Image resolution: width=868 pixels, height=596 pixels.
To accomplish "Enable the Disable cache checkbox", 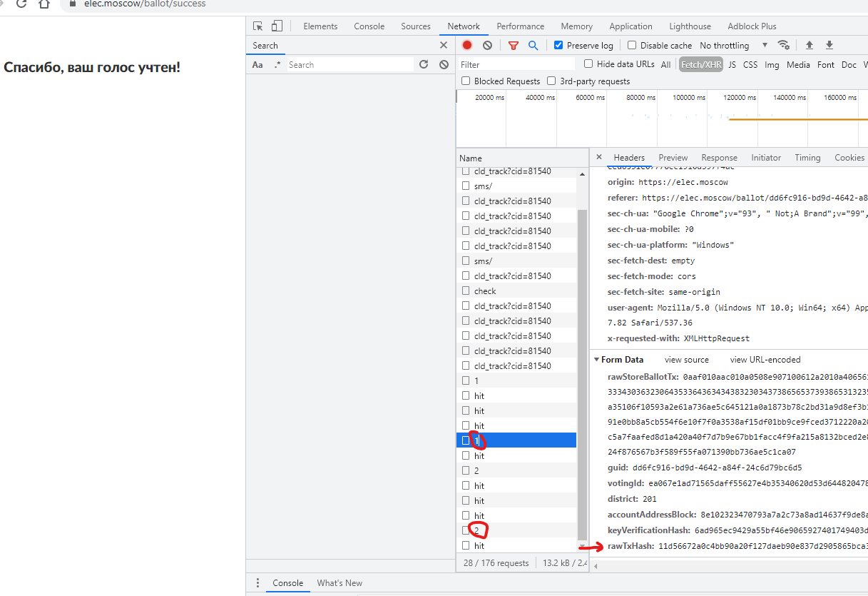I will pos(632,45).
